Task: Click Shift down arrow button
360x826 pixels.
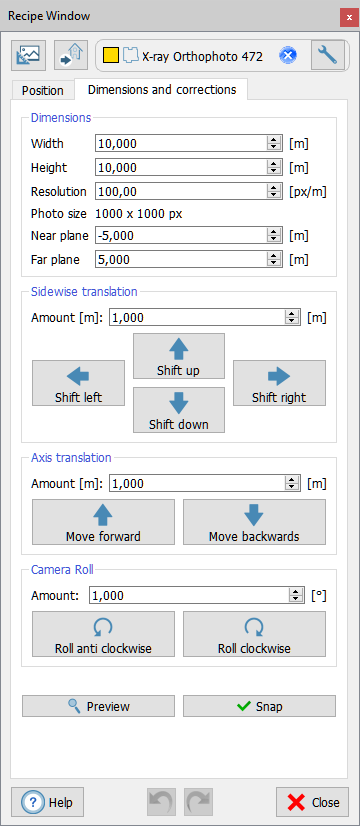Action: tap(179, 410)
